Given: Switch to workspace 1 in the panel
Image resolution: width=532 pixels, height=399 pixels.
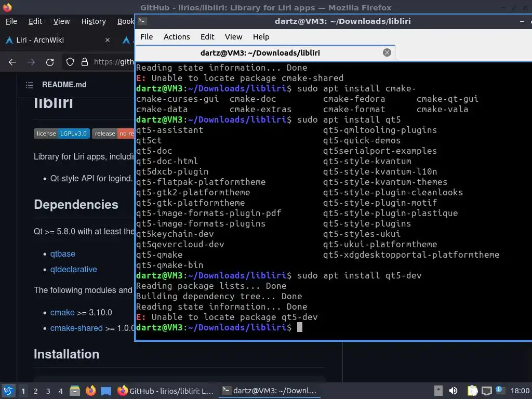Looking at the screenshot, I should click(x=23, y=391).
